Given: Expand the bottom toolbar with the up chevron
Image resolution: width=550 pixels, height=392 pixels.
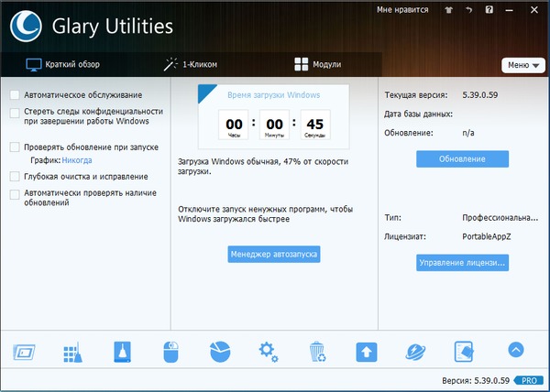Looking at the screenshot, I should [515, 350].
